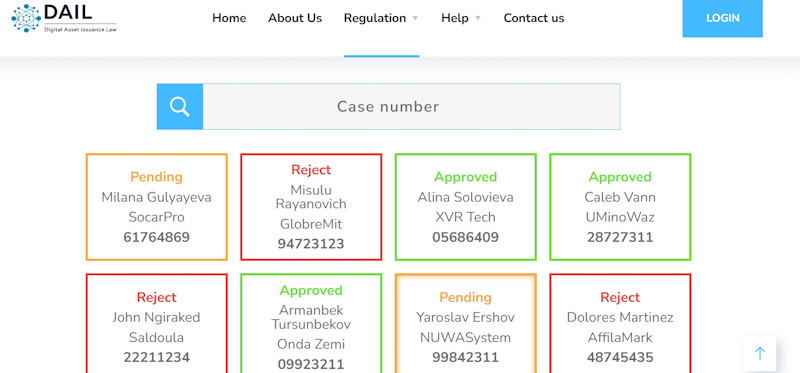Open Caleb Vann approved case card
Viewport: 800px width, 373px height.
pos(620,207)
